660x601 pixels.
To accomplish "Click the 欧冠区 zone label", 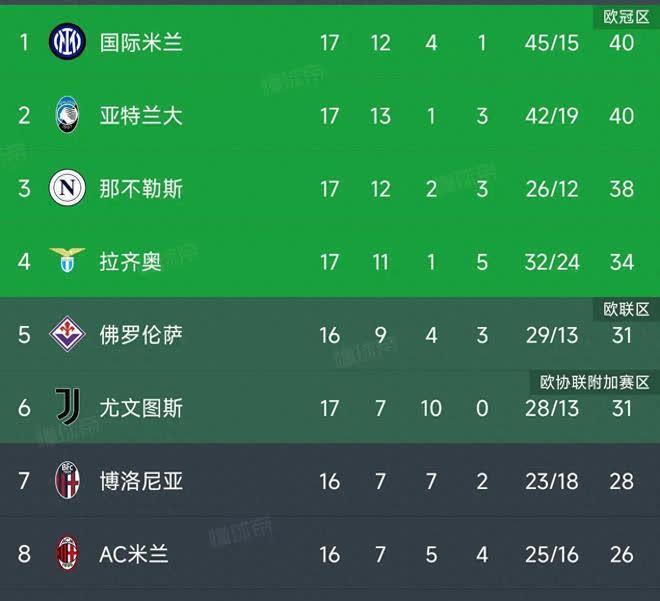I will [626, 17].
